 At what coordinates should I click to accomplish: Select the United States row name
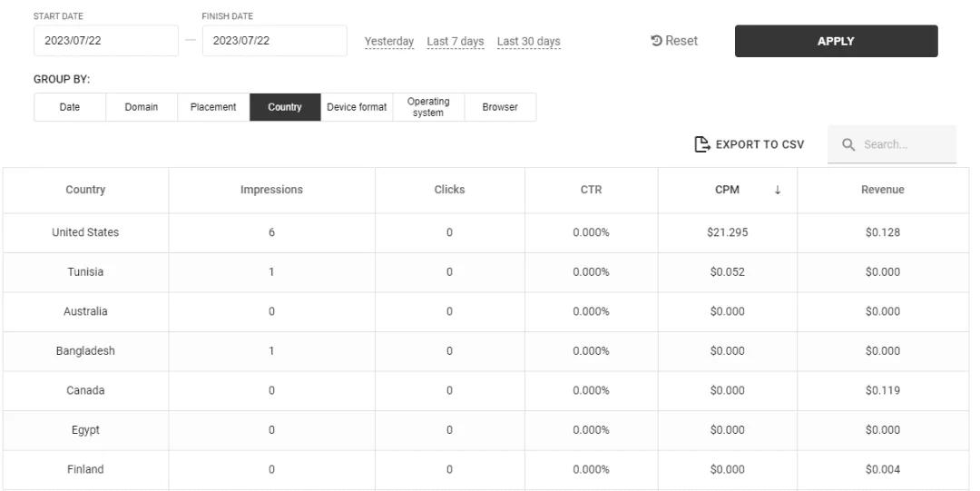pyautogui.click(x=85, y=232)
